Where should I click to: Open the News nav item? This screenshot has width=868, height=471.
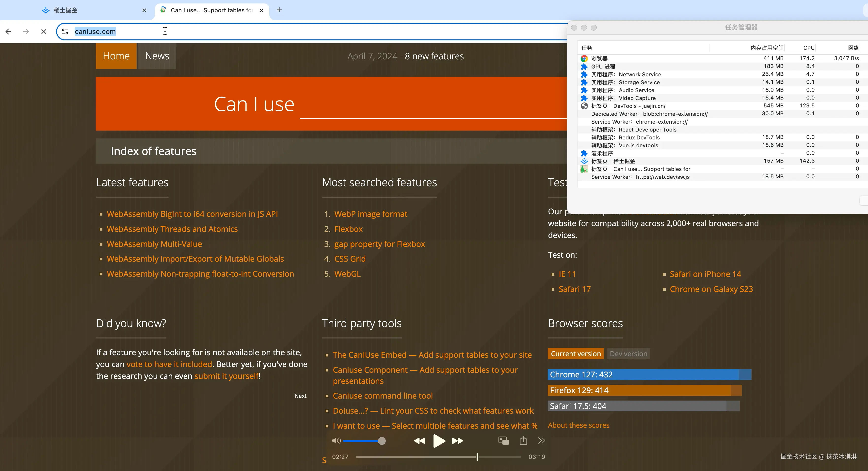click(x=157, y=56)
